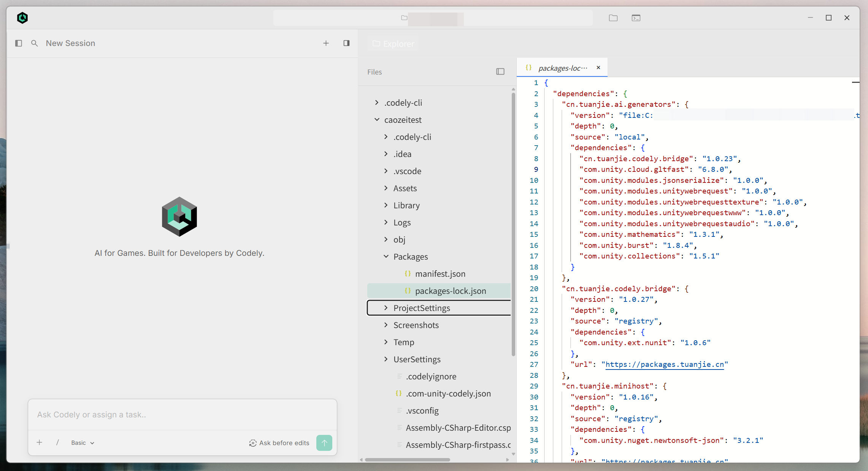Open session search magnifier icon
The height and width of the screenshot is (471, 868).
coord(34,43)
